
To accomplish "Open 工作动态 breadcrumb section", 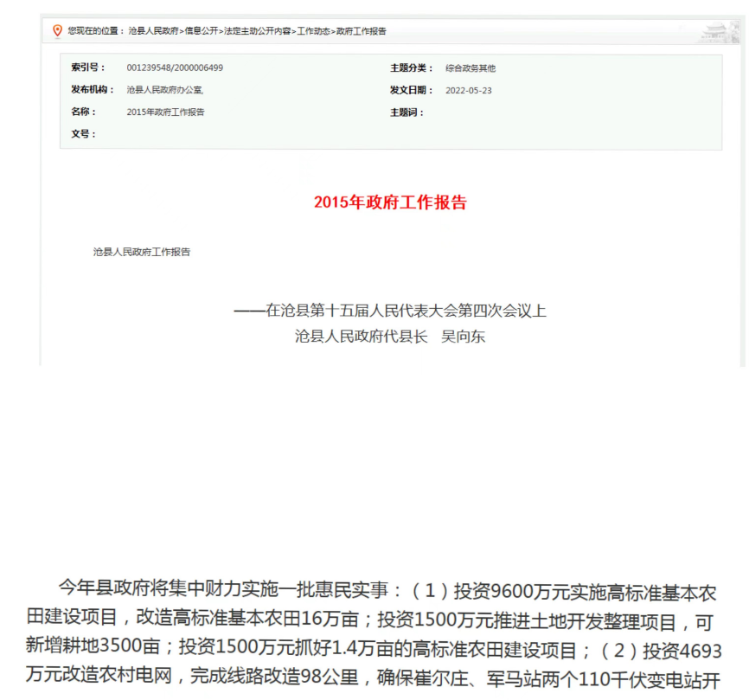I will pyautogui.click(x=313, y=31).
